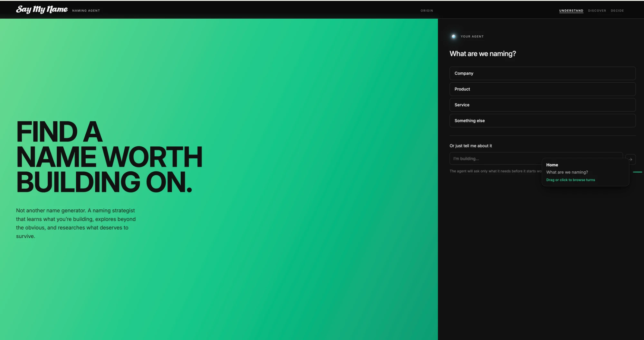
Task: Choose the Something else option
Action: (543, 121)
